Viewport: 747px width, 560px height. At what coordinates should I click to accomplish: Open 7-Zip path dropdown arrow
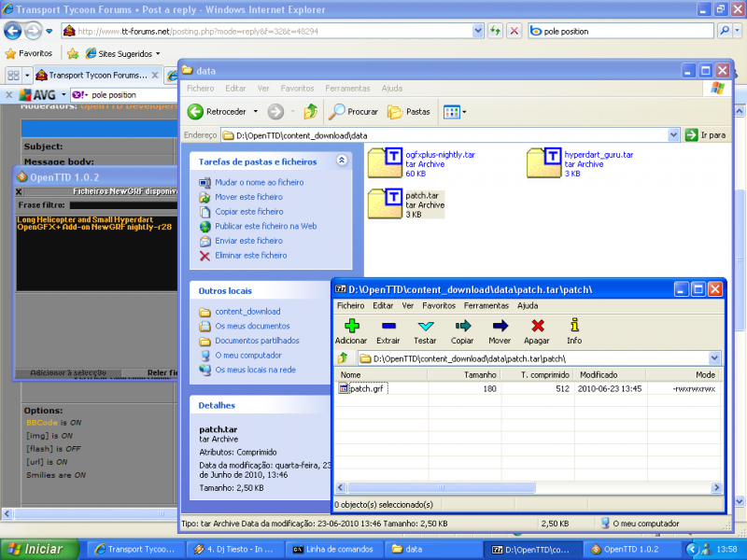714,358
